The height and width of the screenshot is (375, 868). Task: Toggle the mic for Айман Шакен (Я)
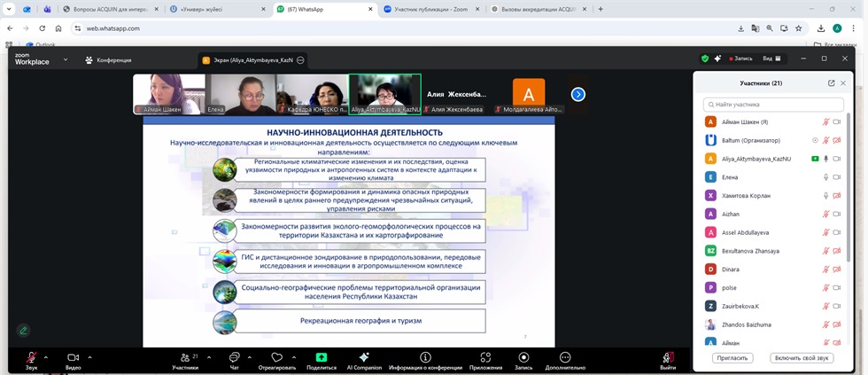tap(825, 121)
